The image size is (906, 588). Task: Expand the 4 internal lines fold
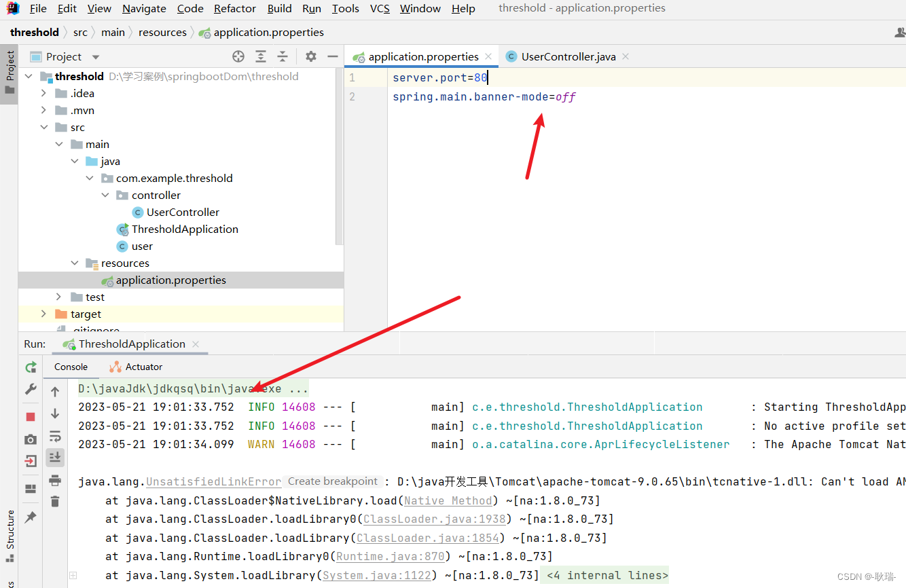pyautogui.click(x=607, y=575)
